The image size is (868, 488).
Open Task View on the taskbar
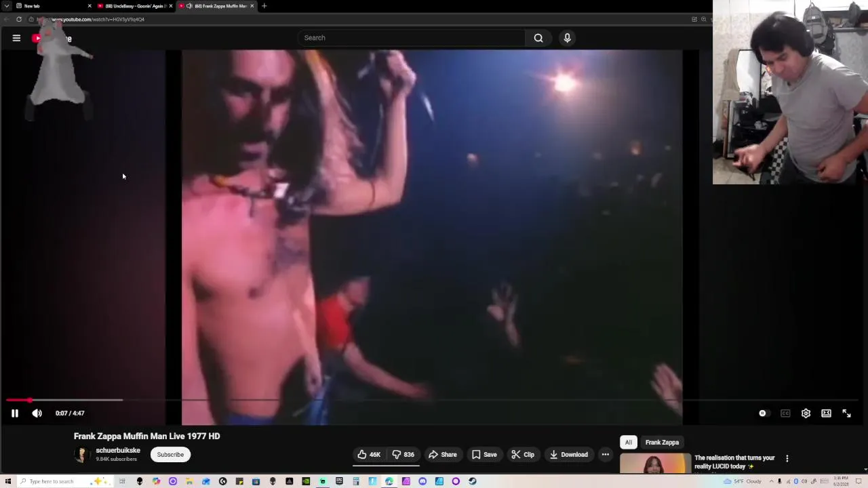tap(122, 481)
